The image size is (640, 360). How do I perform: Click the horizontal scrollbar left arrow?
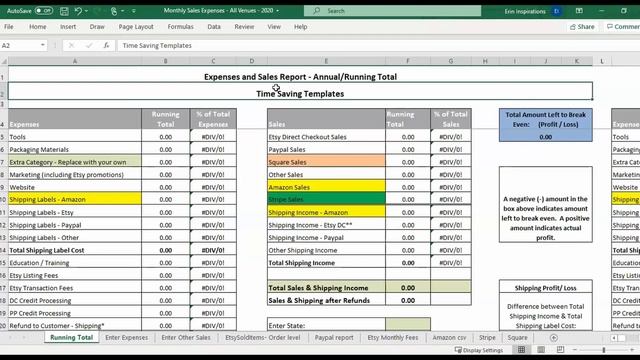614,338
